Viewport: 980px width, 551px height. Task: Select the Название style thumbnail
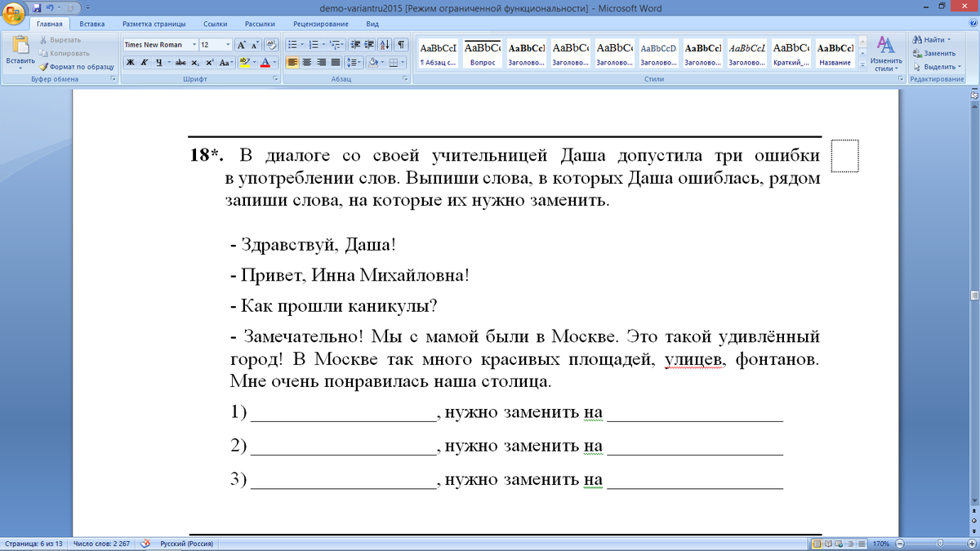click(835, 54)
